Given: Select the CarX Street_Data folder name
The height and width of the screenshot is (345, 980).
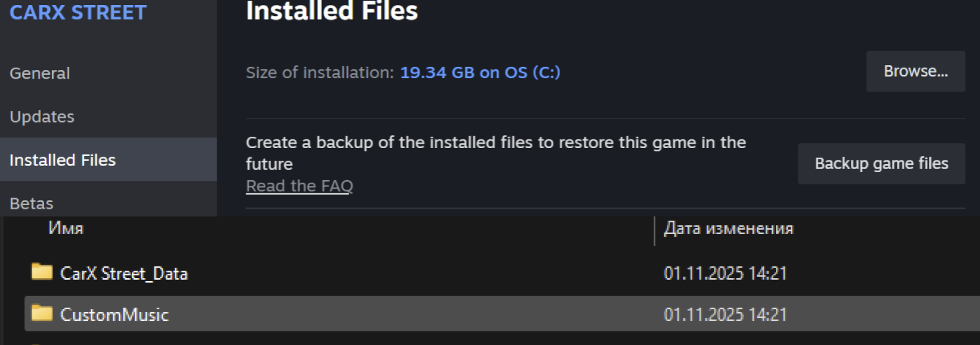Looking at the screenshot, I should pos(124,273).
